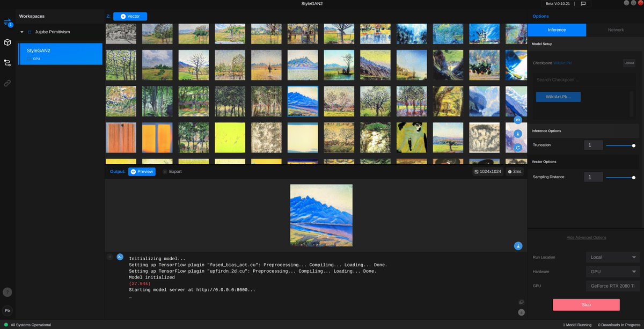Viewport: 644px width, 329px height.
Task: Click the Search Checkpoint input field
Action: point(584,80)
